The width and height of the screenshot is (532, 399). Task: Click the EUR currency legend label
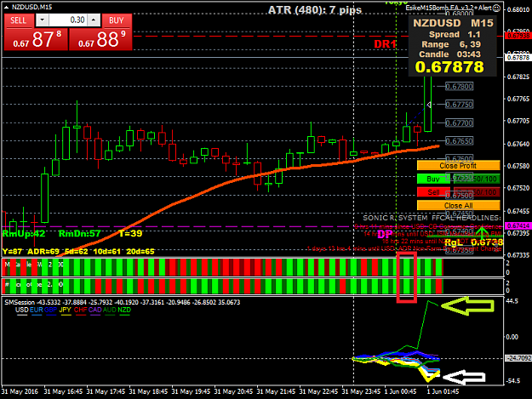pyautogui.click(x=36, y=310)
